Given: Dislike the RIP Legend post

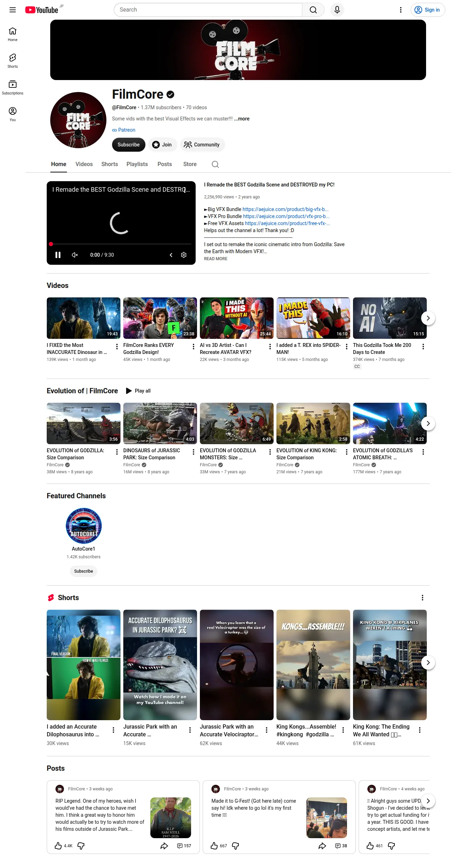Looking at the screenshot, I should pos(81,846).
